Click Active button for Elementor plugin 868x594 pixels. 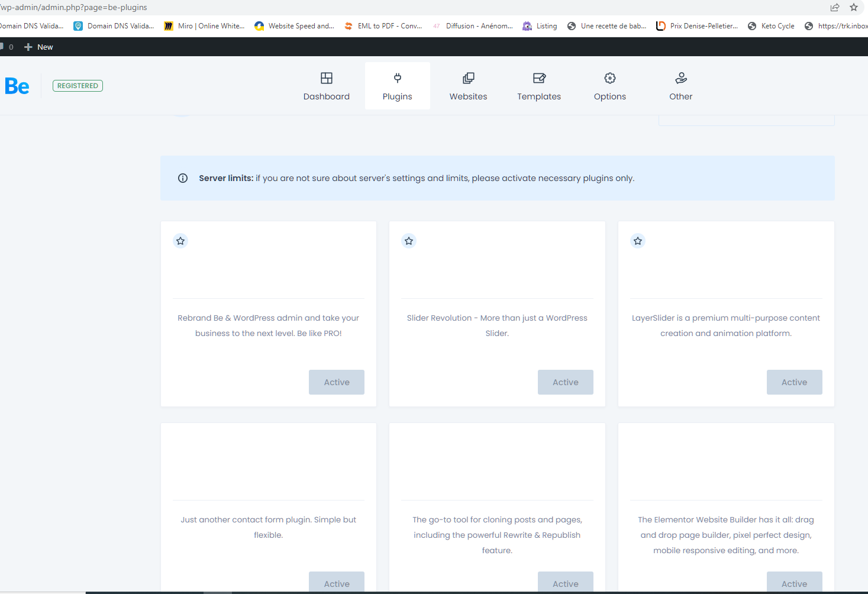pyautogui.click(x=795, y=582)
